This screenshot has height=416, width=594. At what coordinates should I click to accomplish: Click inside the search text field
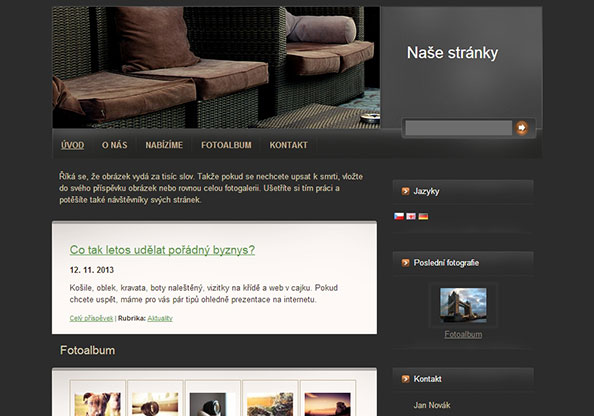pyautogui.click(x=458, y=128)
